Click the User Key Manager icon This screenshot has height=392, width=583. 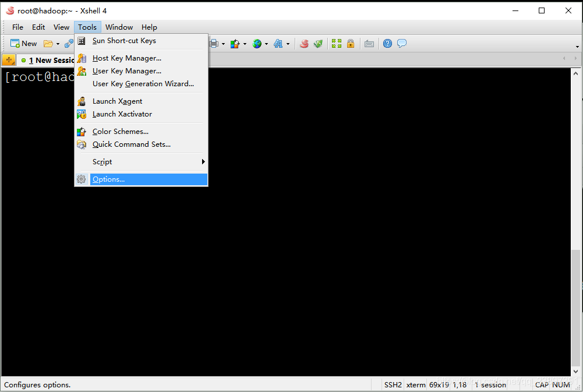pos(82,71)
